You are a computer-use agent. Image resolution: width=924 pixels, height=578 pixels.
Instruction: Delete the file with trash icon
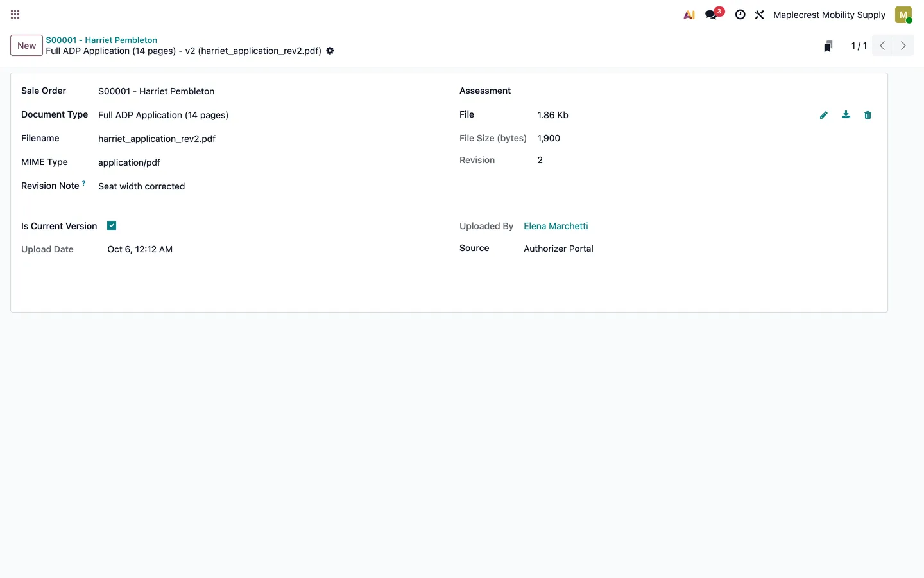pyautogui.click(x=868, y=115)
